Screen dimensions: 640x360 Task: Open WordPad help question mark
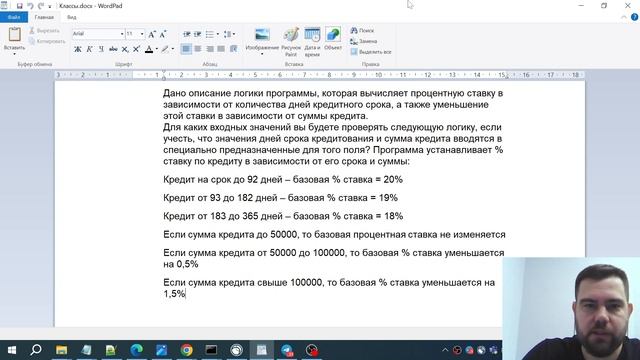(x=634, y=17)
